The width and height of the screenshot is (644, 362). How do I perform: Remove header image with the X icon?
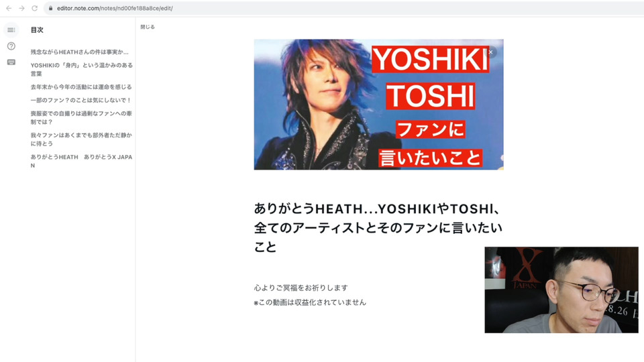click(490, 52)
